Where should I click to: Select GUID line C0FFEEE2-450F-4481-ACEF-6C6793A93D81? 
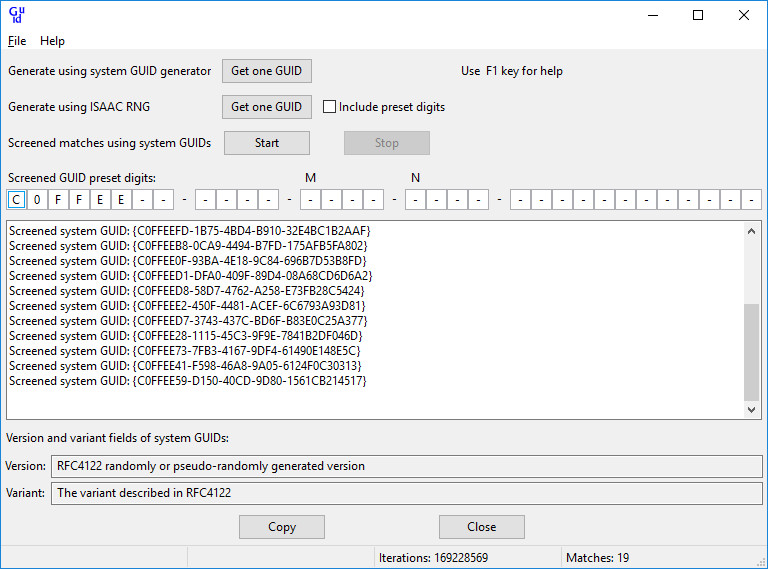pos(188,306)
